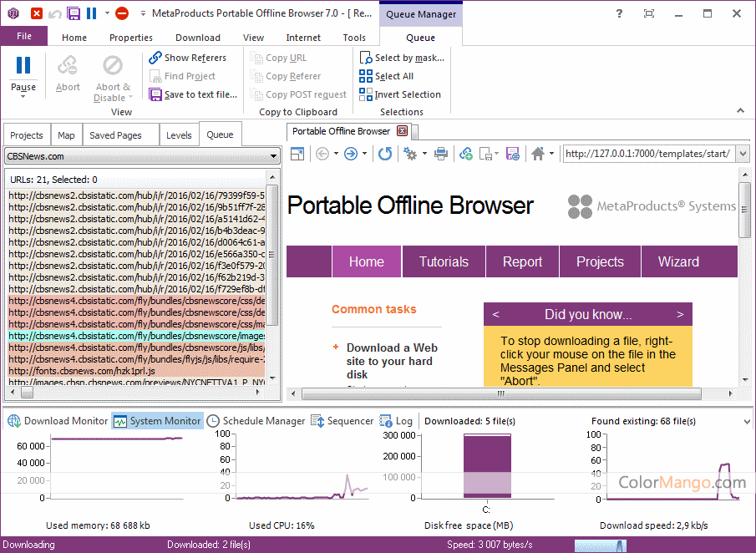Go forward in the internal browser
Image resolution: width=756 pixels, height=553 pixels.
pos(351,154)
